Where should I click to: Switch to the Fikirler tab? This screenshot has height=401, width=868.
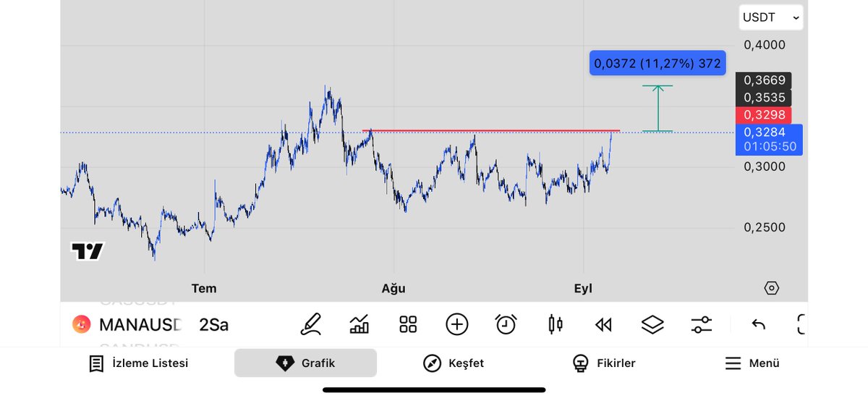(603, 363)
